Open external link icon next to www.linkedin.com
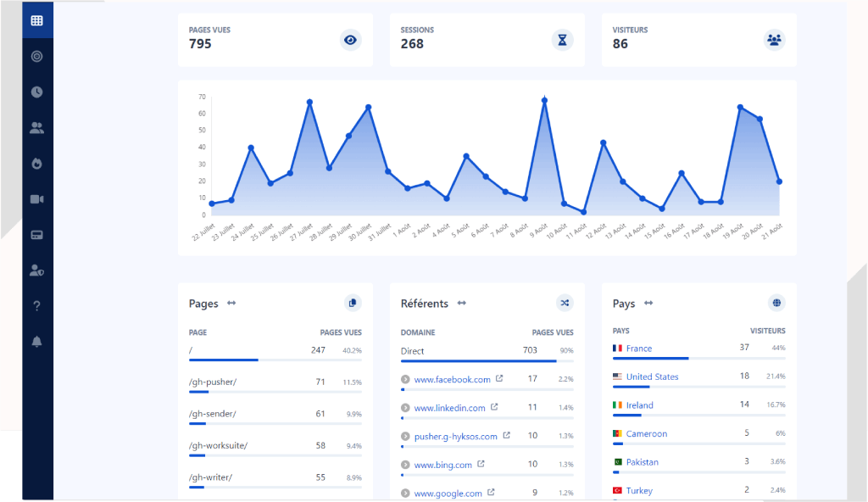 click(x=494, y=407)
